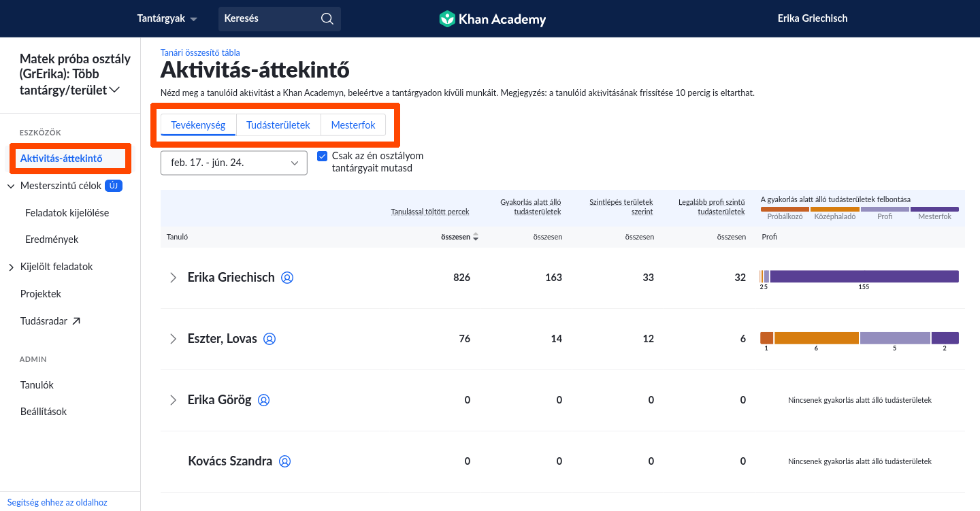Open the Tantárgyak dropdown menu

167,19
